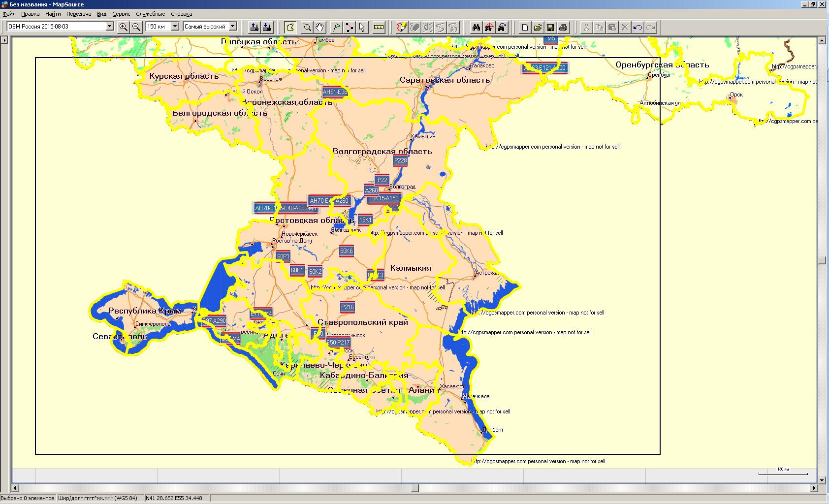Click the Ростов-на-Дону city label
829x504 pixels.
tap(292, 241)
